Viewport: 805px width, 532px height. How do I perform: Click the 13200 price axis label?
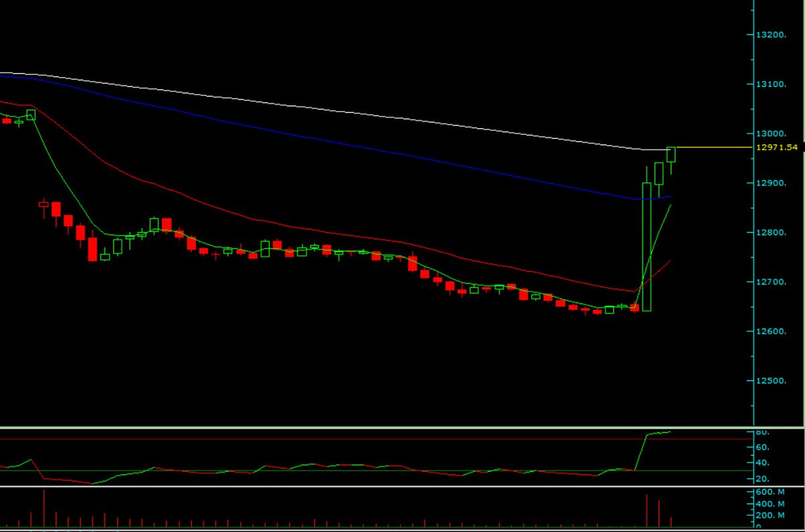[x=773, y=32]
